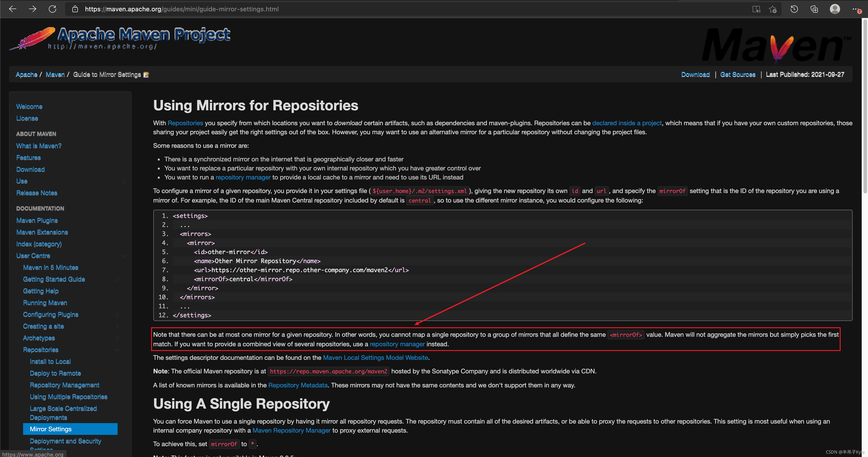Add this page to favorites

point(773,9)
